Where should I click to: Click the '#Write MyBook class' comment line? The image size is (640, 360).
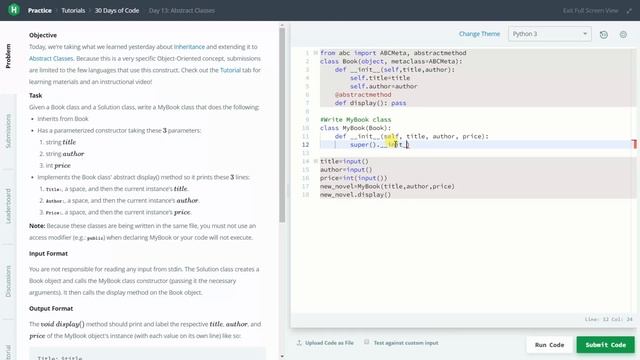coord(356,120)
